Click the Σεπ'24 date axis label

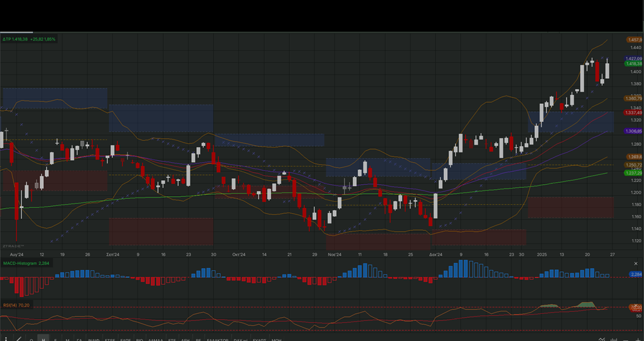pyautogui.click(x=113, y=254)
